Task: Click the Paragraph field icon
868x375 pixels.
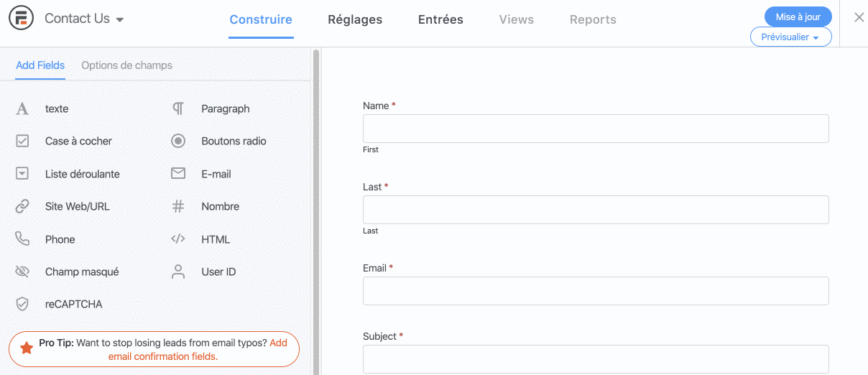Action: (178, 108)
